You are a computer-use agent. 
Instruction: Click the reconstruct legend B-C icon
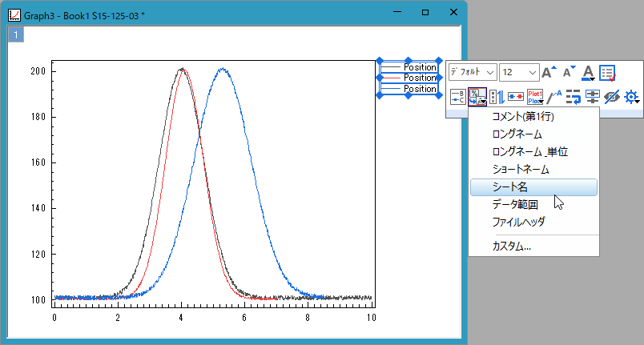click(457, 97)
